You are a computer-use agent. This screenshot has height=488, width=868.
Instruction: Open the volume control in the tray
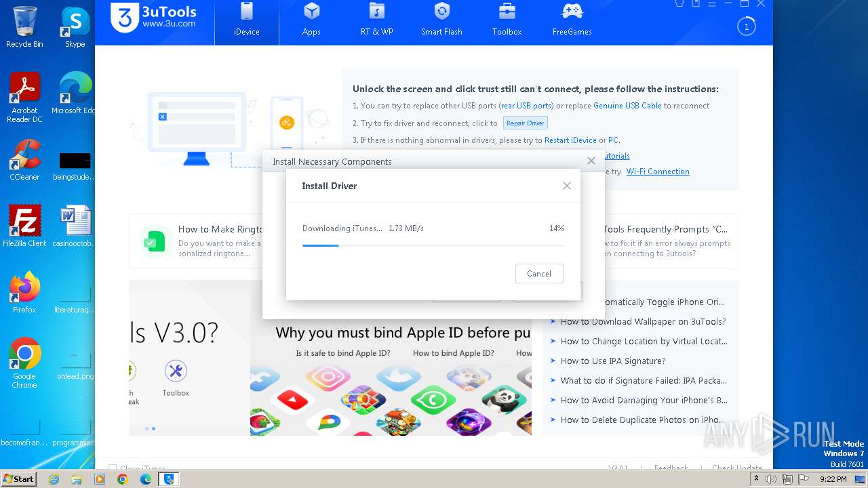[x=772, y=479]
